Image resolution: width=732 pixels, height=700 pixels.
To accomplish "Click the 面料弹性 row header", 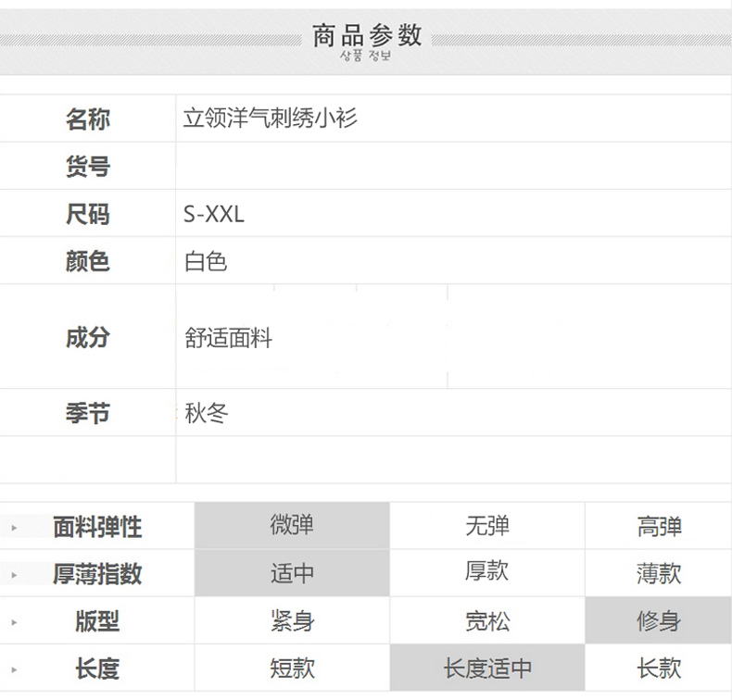I will click(x=97, y=527).
